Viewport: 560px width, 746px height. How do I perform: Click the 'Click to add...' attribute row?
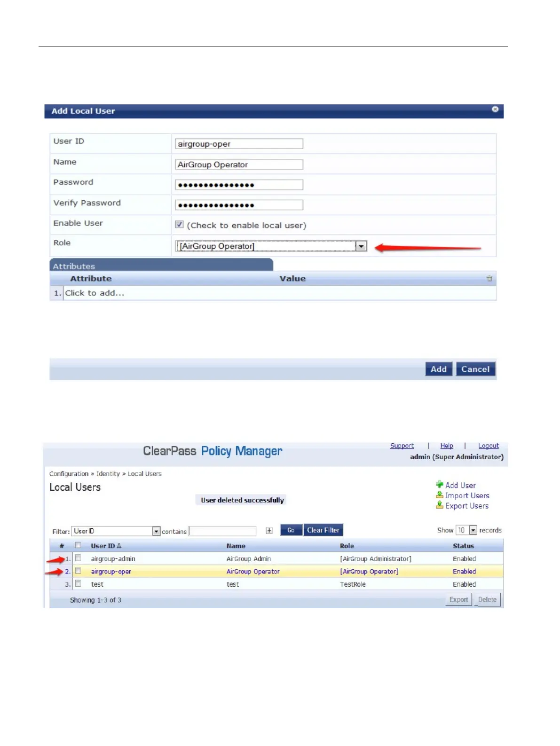[x=280, y=293]
